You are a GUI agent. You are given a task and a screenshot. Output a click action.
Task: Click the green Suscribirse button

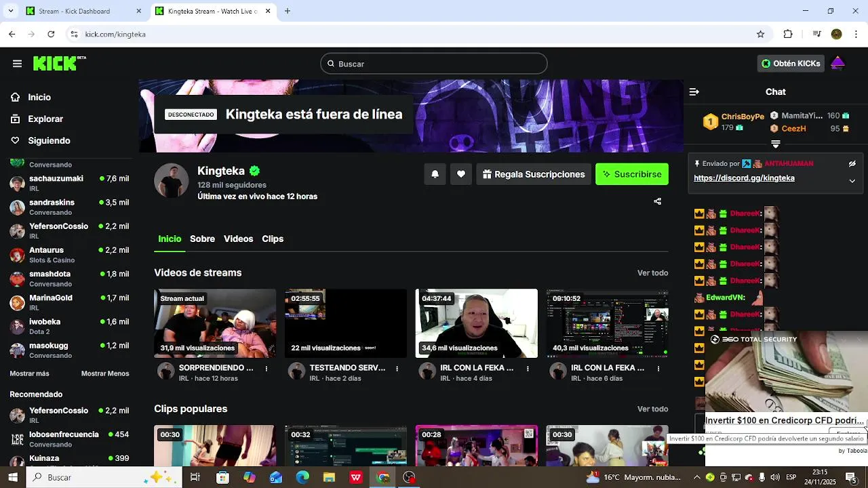tap(632, 174)
